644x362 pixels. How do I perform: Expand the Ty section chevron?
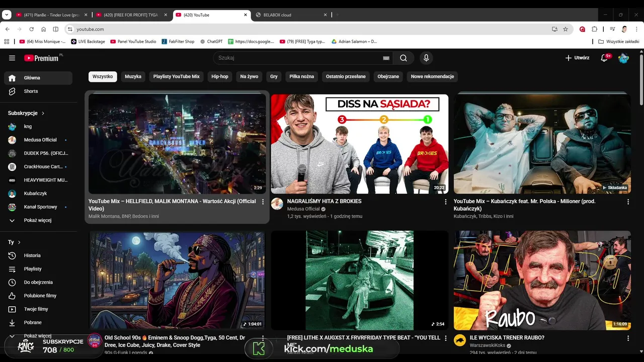tap(19, 242)
